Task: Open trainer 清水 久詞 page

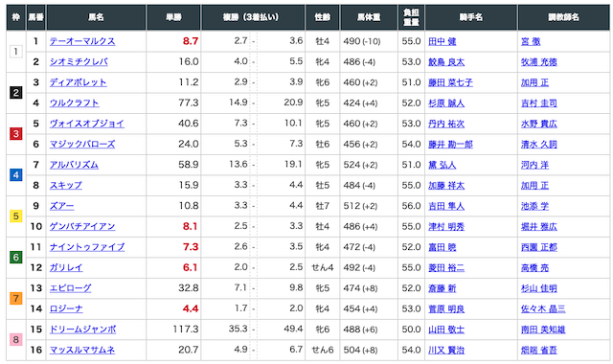Action: click(539, 145)
